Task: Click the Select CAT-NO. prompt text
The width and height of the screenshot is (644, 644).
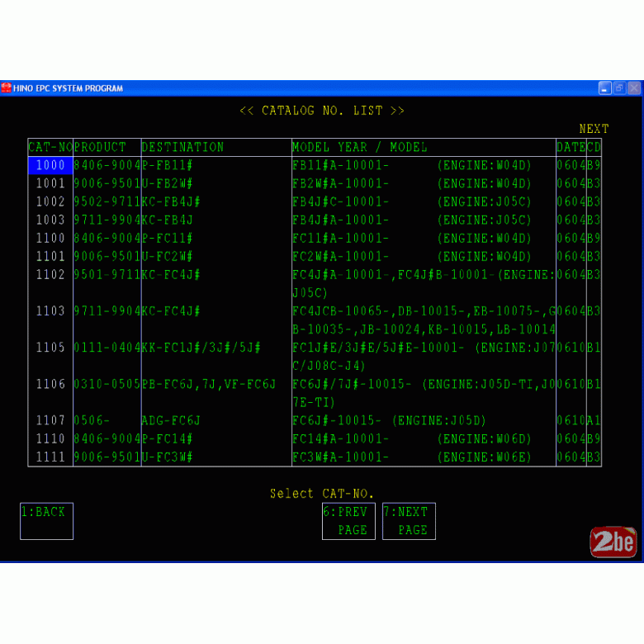Action: (x=322, y=493)
